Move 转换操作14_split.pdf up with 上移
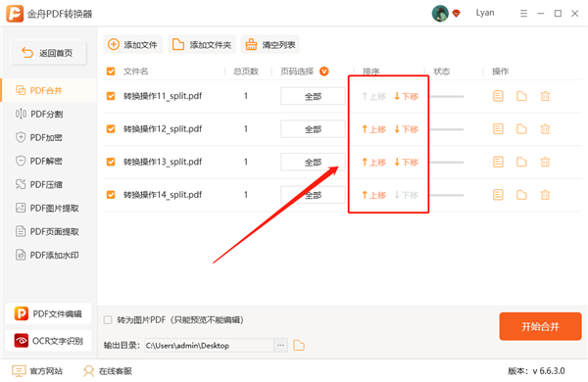 pyautogui.click(x=374, y=195)
